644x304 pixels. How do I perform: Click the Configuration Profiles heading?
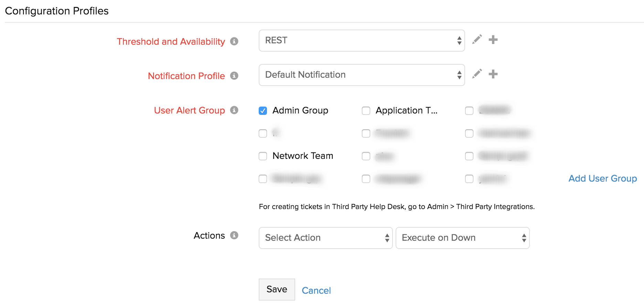click(57, 11)
